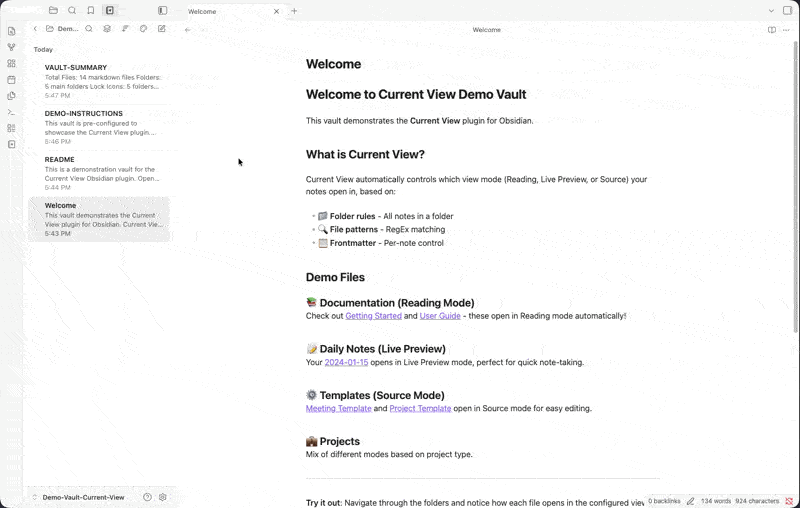Create new note with pencil icon

coord(162,29)
